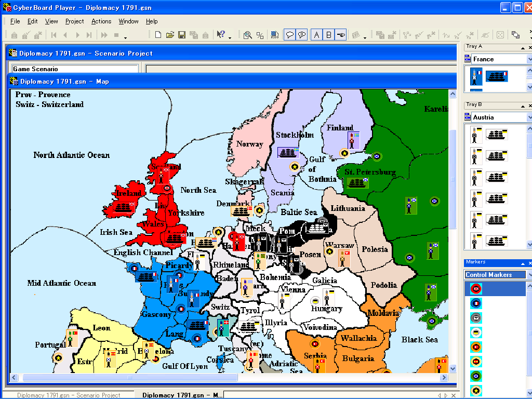Select the white Austrian control marker
Viewport: 532px width, 399px height.
pos(476,332)
